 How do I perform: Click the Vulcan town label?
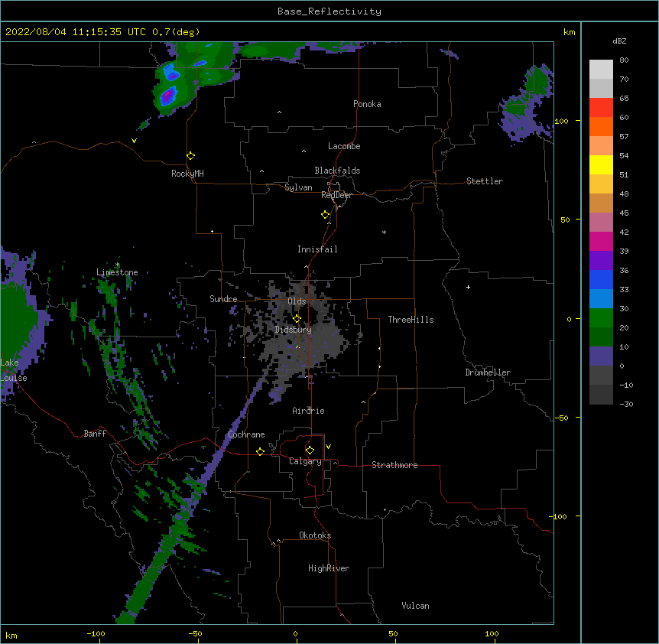tap(415, 606)
